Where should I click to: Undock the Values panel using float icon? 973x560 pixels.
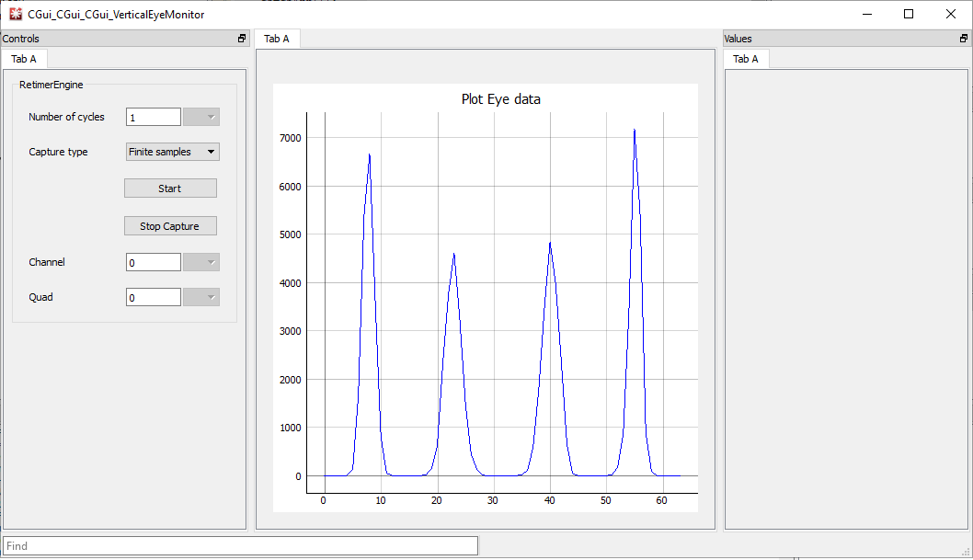tap(963, 39)
